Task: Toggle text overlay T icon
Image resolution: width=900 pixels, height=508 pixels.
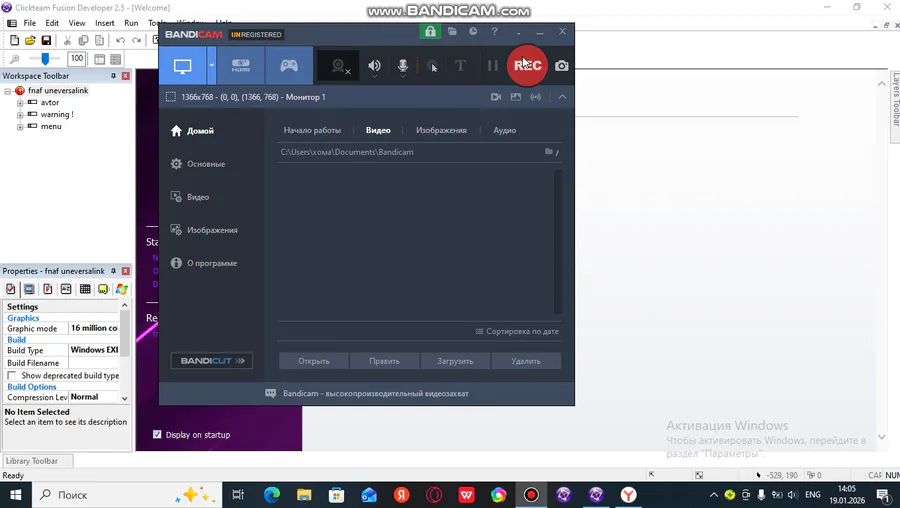Action: 460,65
